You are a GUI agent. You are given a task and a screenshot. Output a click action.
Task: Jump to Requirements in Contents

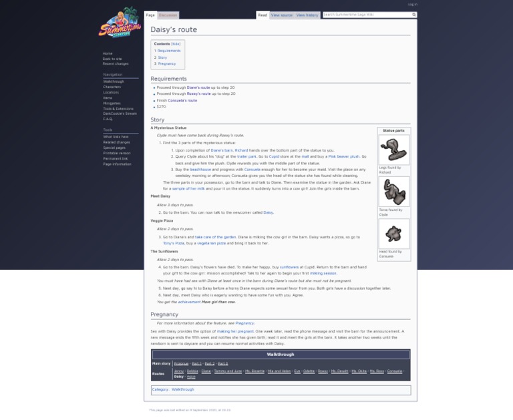[169, 51]
